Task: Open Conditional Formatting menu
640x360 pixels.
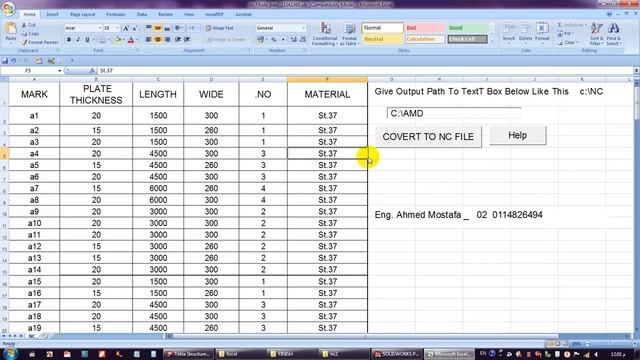Action: point(325,34)
